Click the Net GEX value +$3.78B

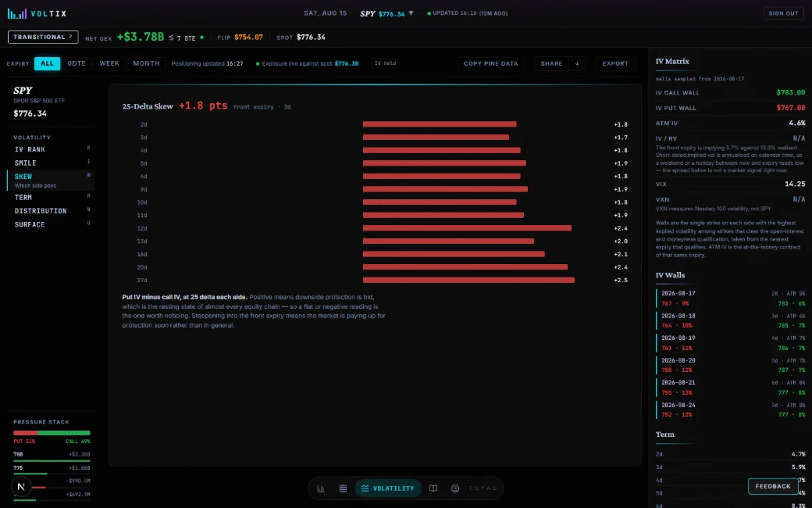click(x=141, y=37)
